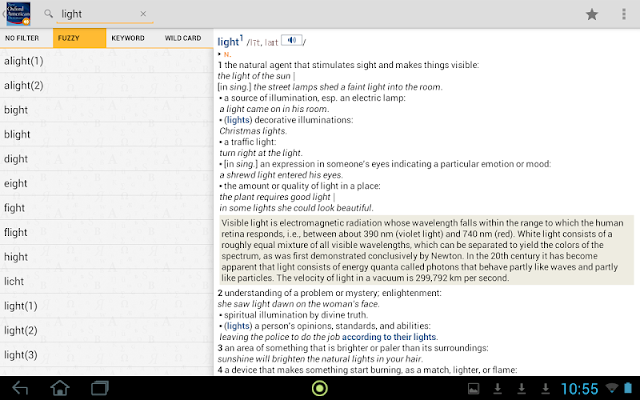The width and height of the screenshot is (640, 400).
Task: Open the picture notification icon
Action: 473,389
